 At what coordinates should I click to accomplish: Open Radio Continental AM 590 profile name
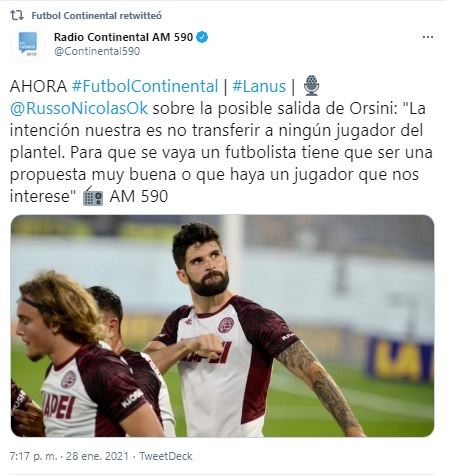(123, 37)
